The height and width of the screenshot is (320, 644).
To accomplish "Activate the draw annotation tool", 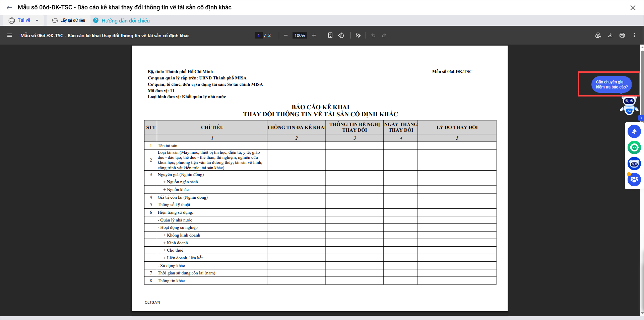I will [x=358, y=35].
